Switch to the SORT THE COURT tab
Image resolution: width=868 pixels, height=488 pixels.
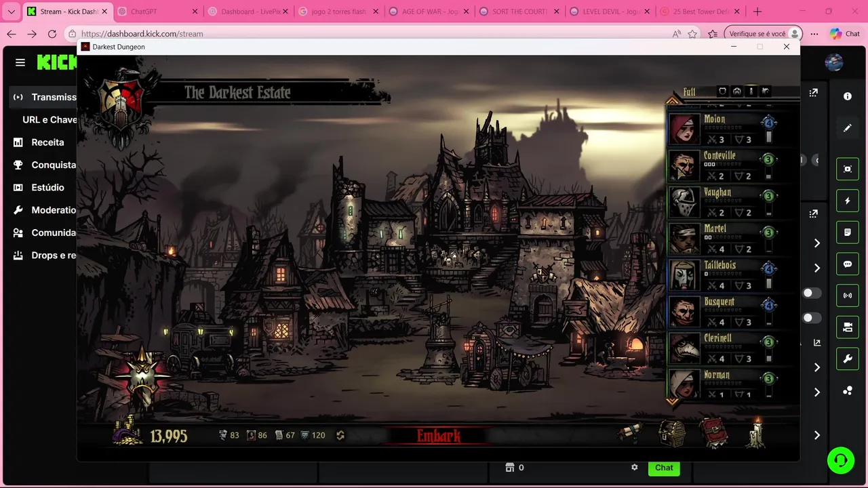tap(519, 12)
